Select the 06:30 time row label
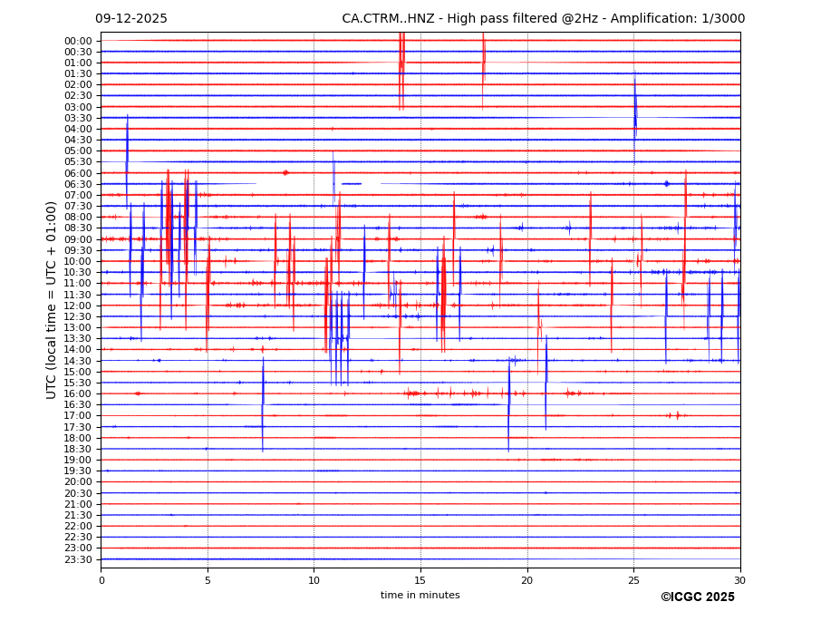This screenshot has width=840, height=631. click(x=78, y=184)
